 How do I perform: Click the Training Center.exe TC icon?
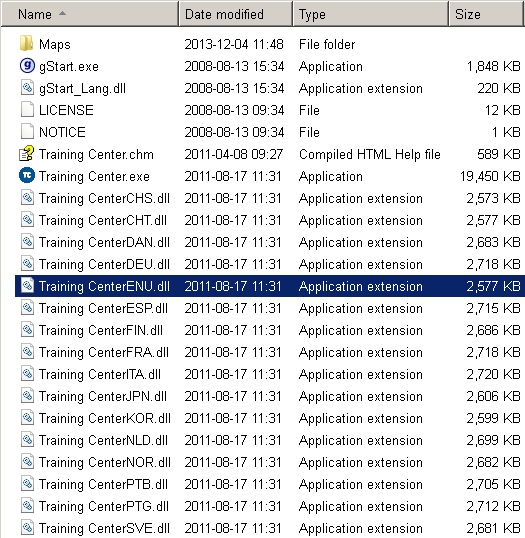click(x=27, y=176)
